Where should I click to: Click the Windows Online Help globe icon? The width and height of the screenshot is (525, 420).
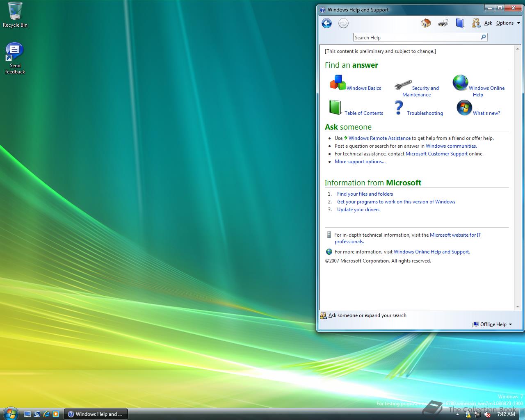(460, 82)
